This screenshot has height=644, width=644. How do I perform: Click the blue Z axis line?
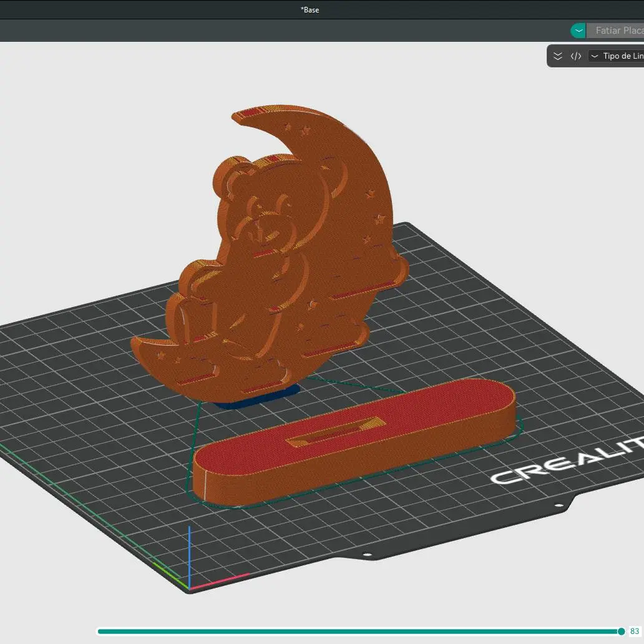click(189, 557)
